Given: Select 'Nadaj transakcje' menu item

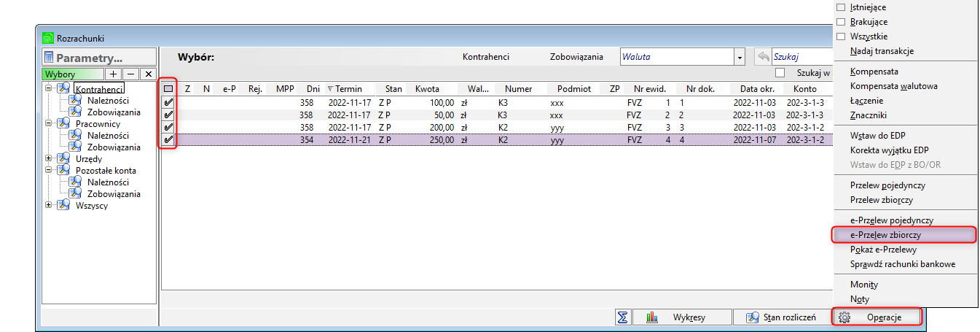Looking at the screenshot, I should pos(903,51).
